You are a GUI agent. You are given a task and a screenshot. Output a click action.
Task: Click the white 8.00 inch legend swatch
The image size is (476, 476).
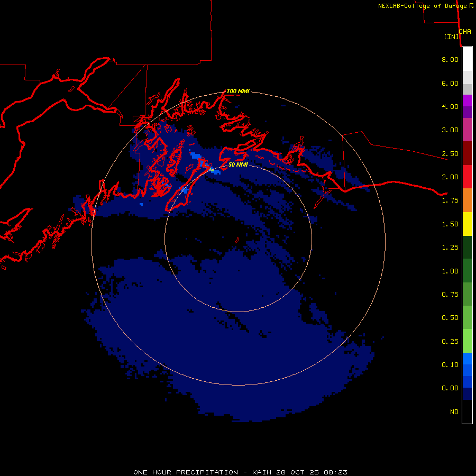tap(467, 59)
